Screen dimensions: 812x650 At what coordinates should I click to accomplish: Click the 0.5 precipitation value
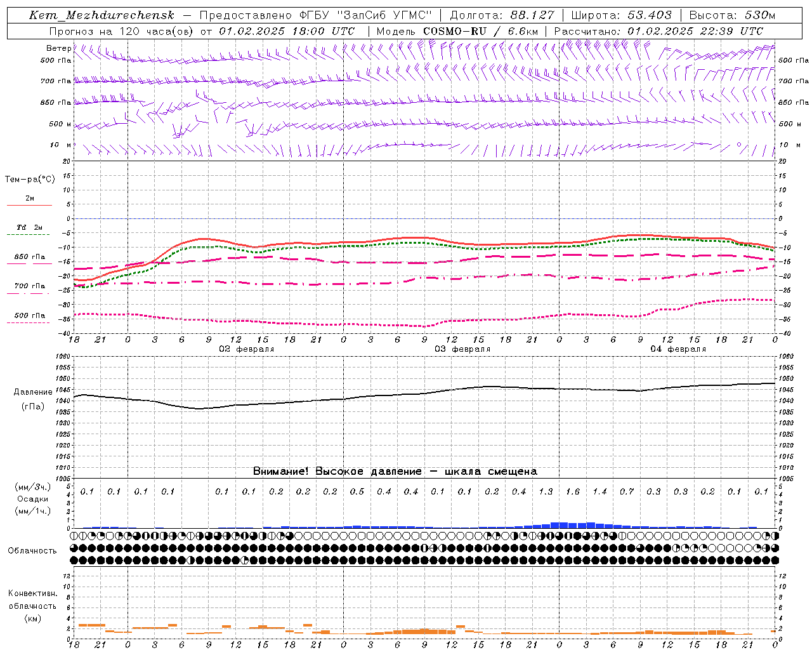(357, 491)
